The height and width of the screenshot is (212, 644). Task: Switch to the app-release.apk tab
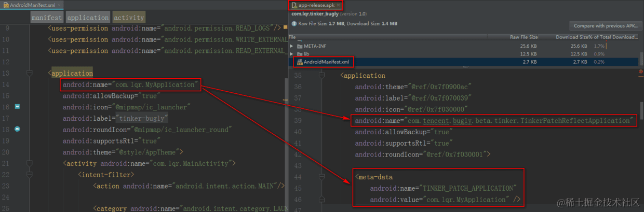[x=316, y=5]
